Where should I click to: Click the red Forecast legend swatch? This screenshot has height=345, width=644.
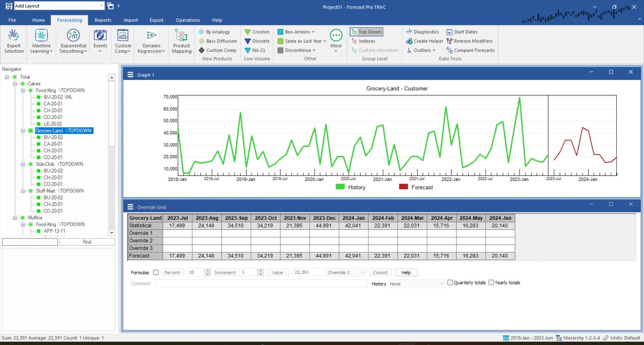tap(403, 187)
